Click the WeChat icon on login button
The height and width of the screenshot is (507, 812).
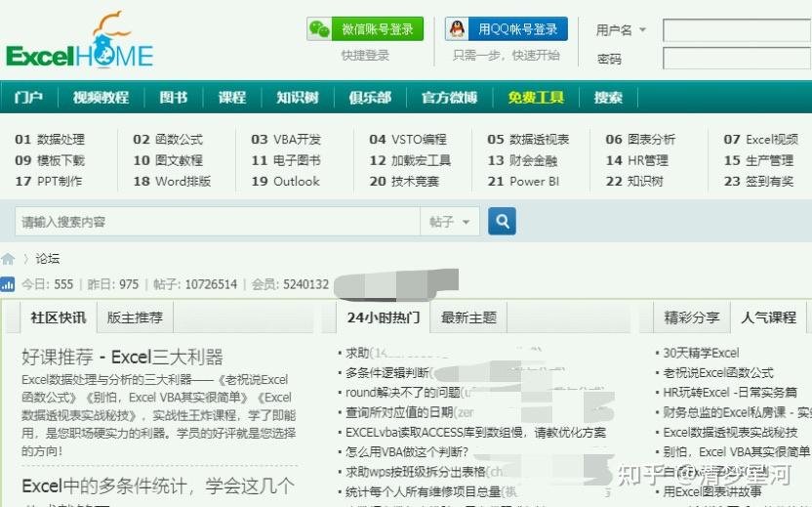(319, 29)
